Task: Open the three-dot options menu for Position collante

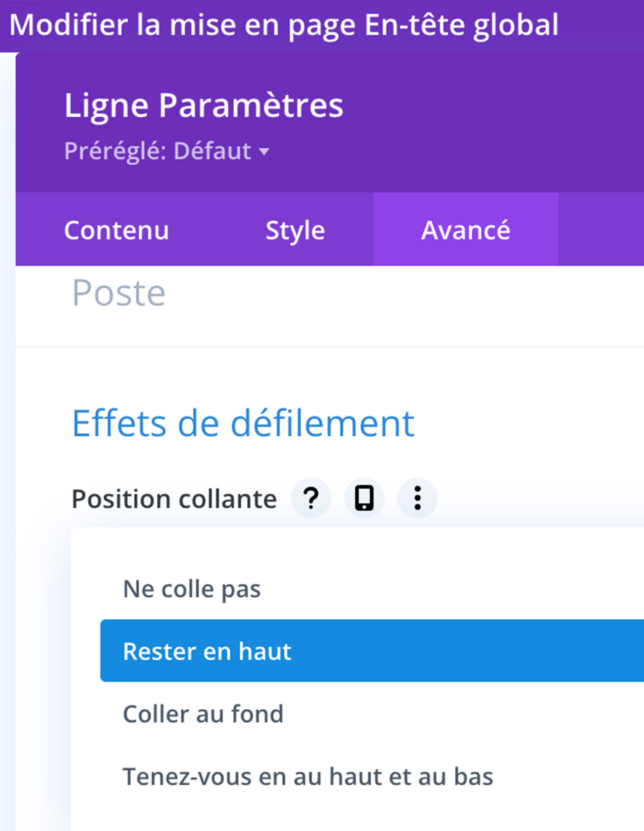Action: point(417,498)
